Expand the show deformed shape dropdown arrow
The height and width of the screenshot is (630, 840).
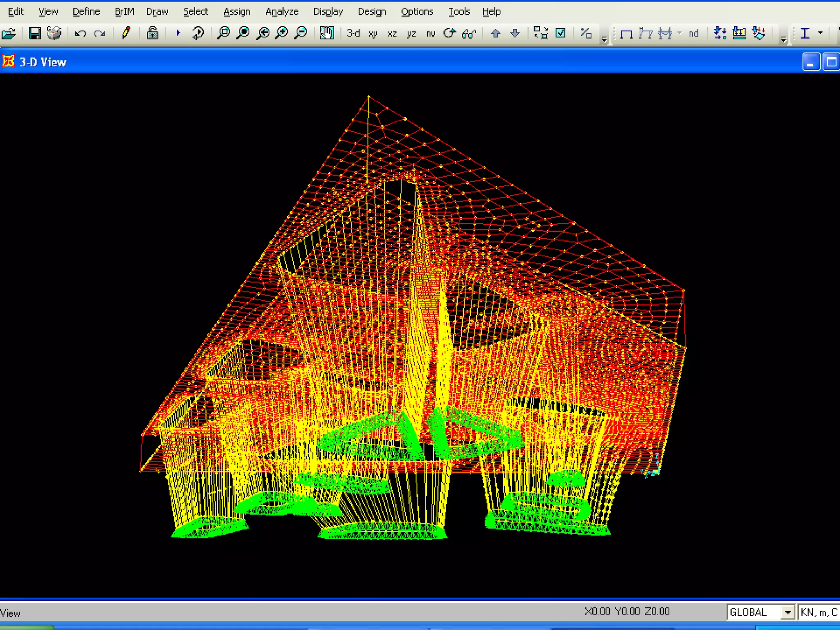679,33
